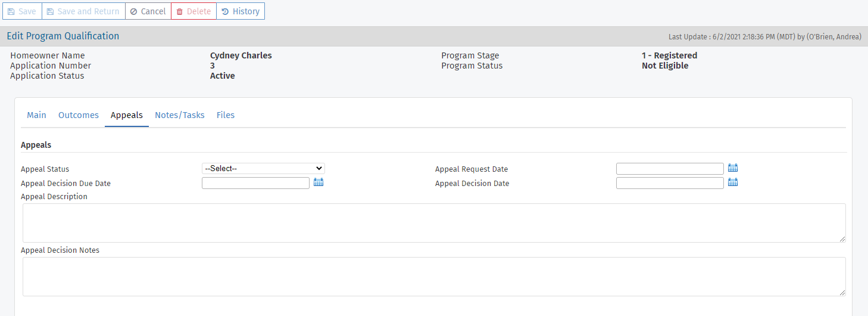Expand the Appeal Status dropdown
This screenshot has height=316, width=868.
point(263,169)
